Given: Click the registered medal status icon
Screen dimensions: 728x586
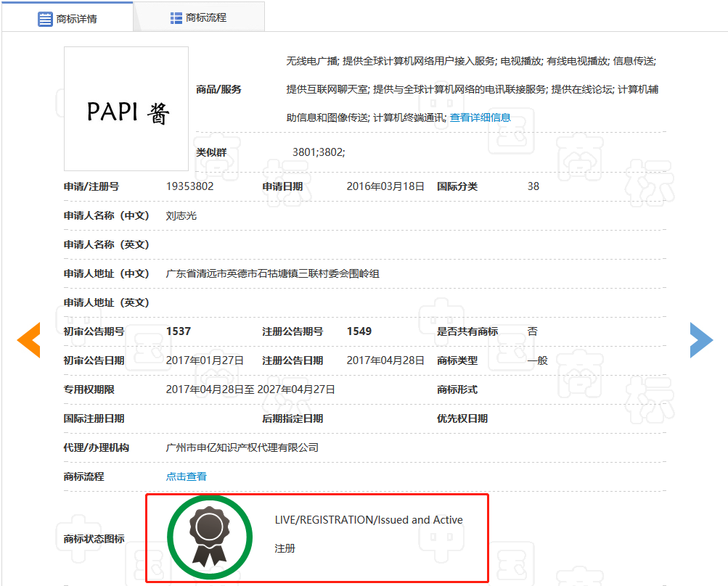Looking at the screenshot, I should point(210,537).
